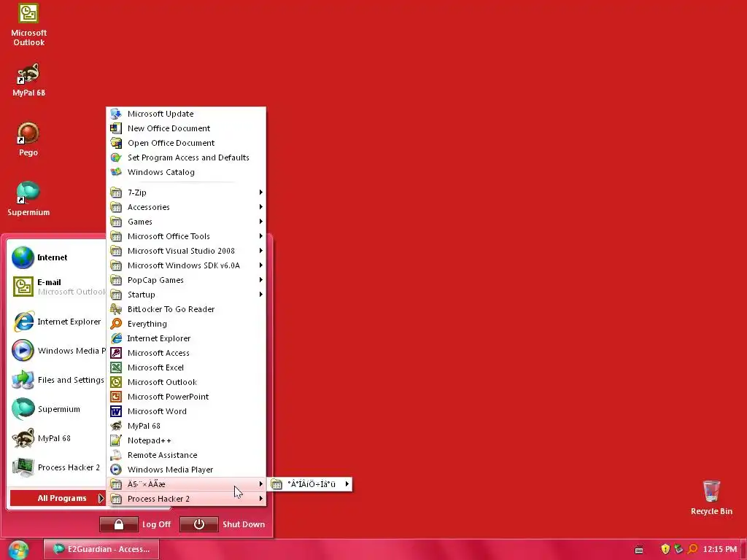Expand the Process Hacker 2 folder arrow
747x560 pixels.
[x=260, y=499]
